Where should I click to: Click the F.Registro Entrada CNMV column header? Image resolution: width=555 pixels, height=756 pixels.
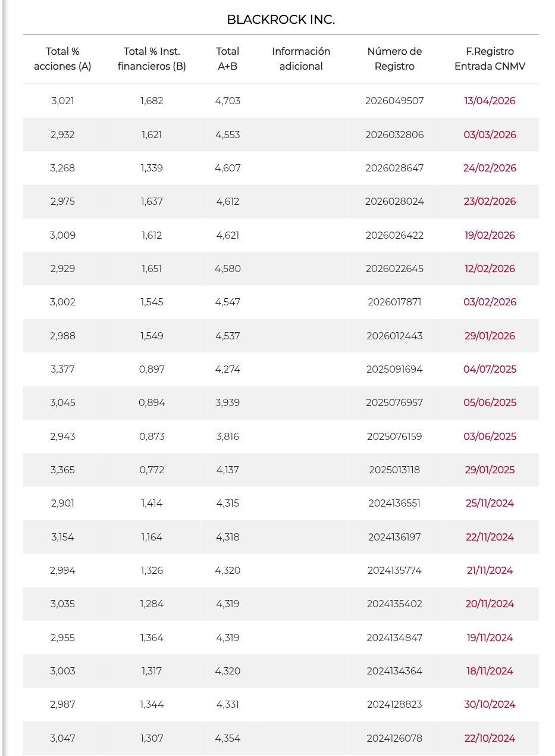pos(490,59)
